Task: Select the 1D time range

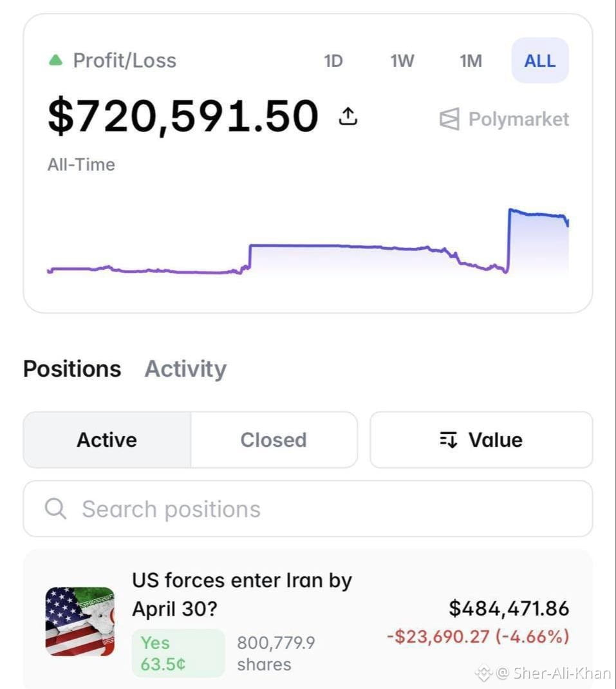Action: click(333, 61)
